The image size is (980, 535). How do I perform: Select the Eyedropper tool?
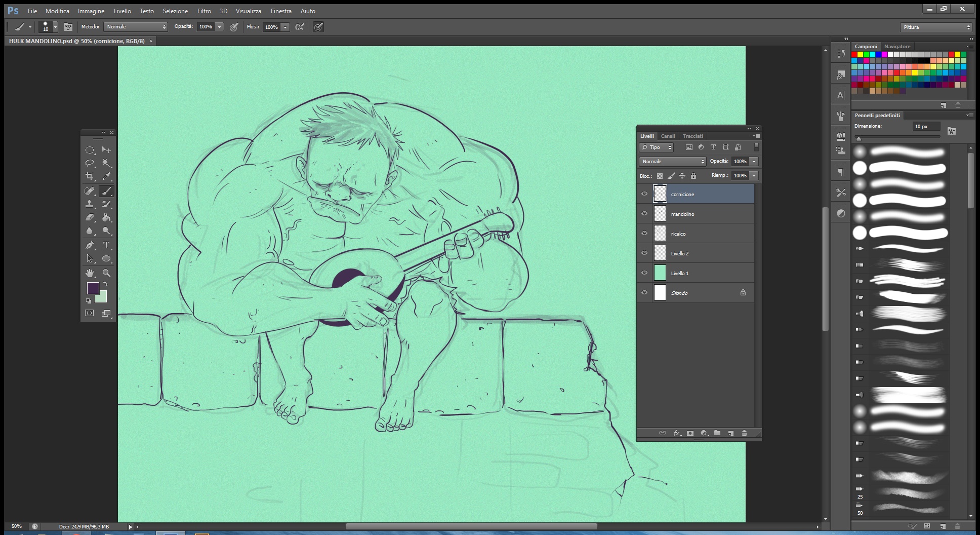(x=106, y=176)
